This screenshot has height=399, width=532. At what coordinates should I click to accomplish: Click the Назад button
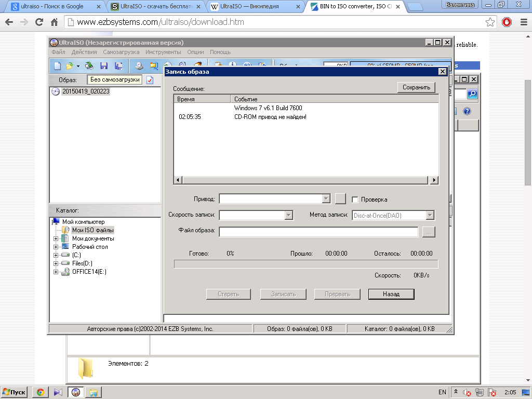[x=391, y=294]
